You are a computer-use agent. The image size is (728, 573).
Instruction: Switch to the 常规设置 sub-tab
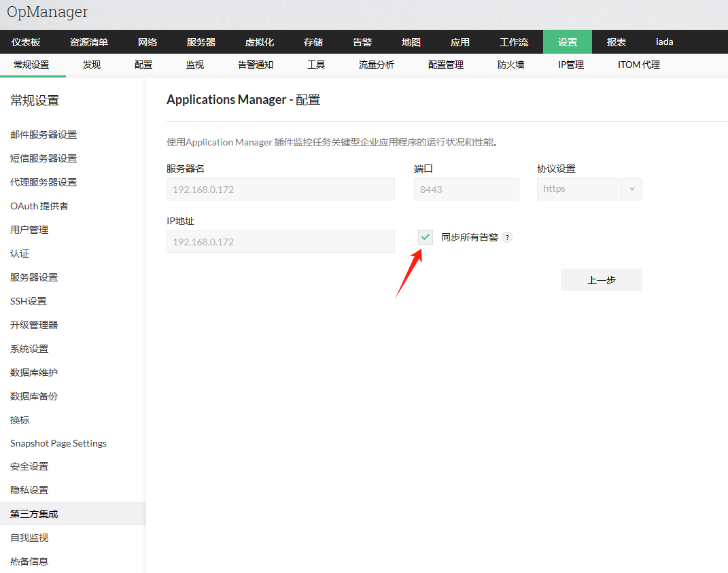[x=31, y=65]
